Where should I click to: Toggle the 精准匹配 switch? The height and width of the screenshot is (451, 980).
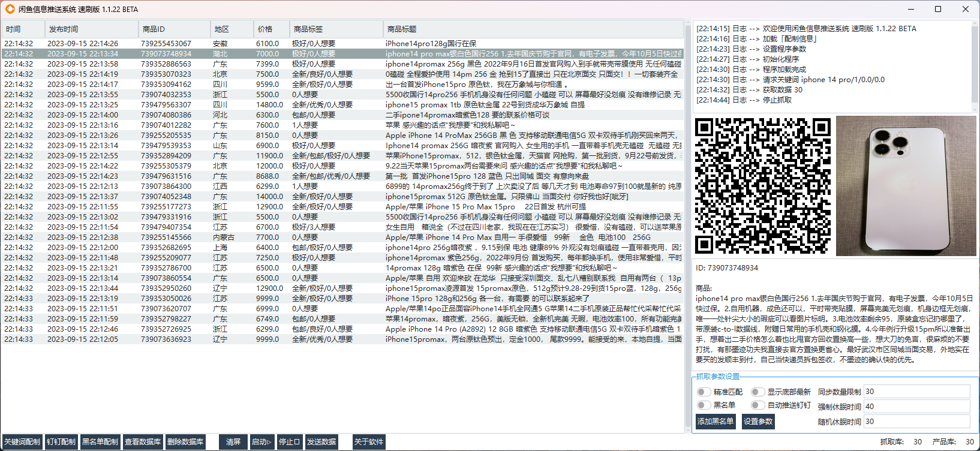(x=704, y=392)
